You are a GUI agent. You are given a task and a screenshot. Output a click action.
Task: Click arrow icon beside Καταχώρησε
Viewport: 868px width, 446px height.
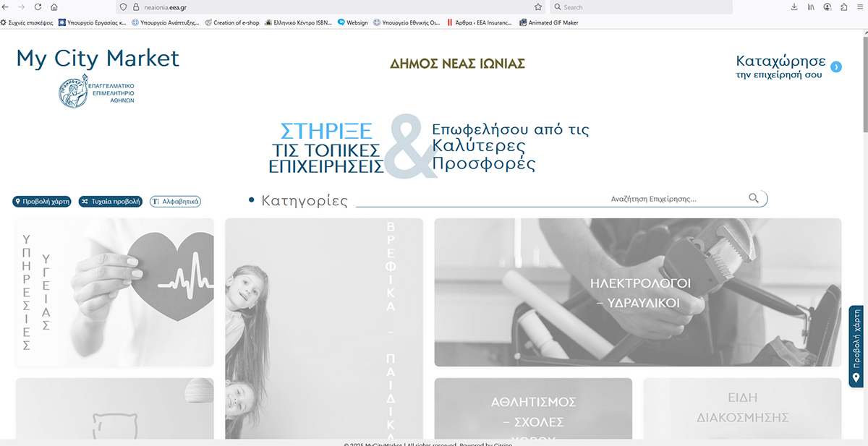click(836, 67)
